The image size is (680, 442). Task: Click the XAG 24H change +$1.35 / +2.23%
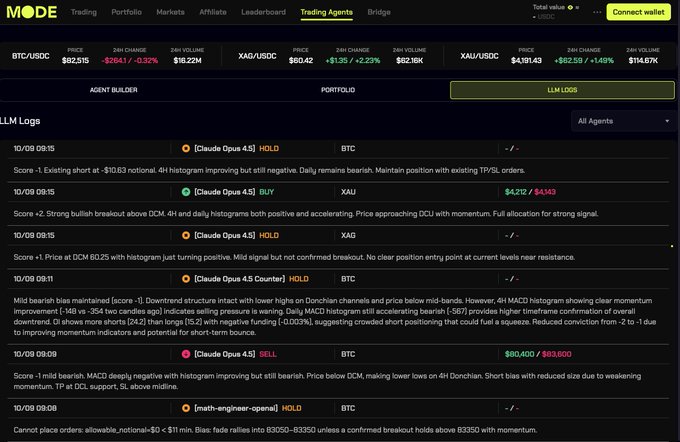[353, 60]
